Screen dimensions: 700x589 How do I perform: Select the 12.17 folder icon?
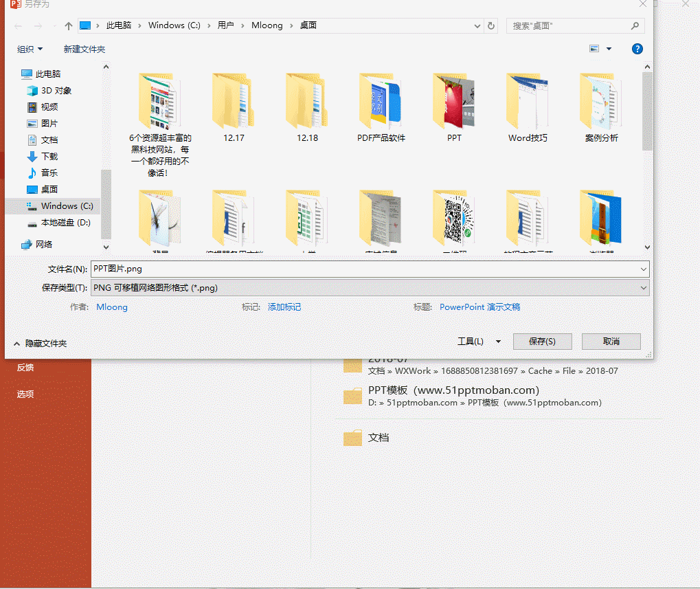point(234,102)
